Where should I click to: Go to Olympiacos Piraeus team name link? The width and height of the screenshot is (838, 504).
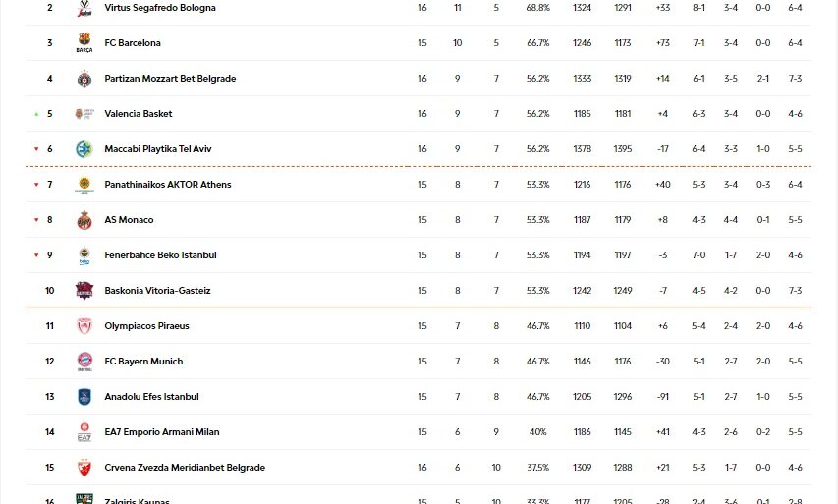coord(146,326)
